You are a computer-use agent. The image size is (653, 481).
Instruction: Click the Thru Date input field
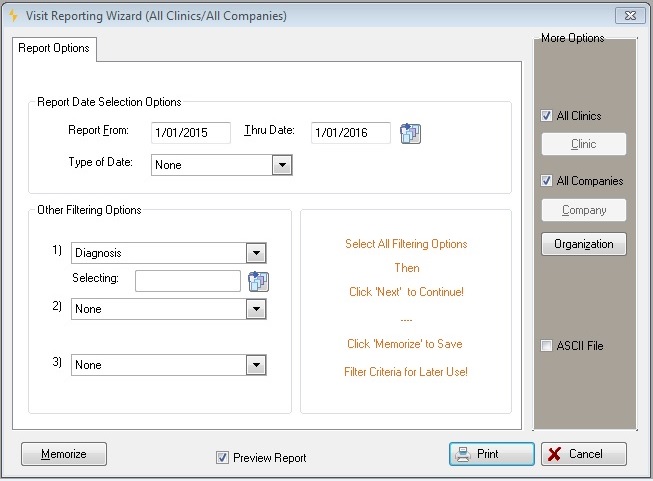pos(351,133)
